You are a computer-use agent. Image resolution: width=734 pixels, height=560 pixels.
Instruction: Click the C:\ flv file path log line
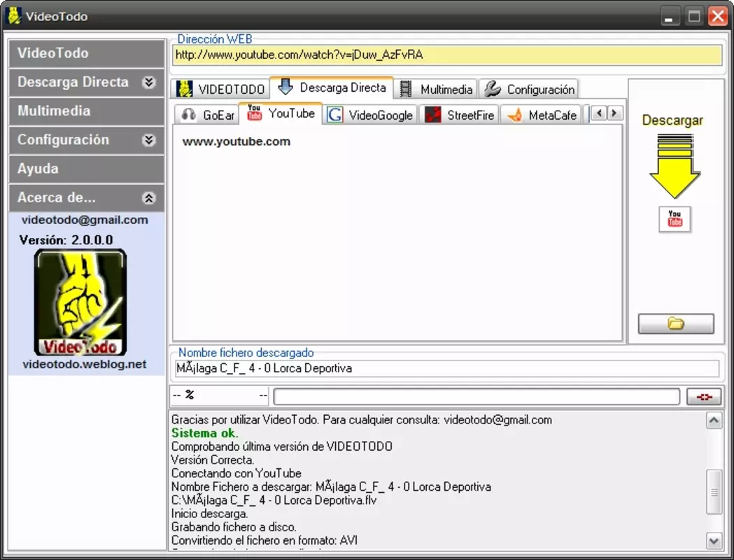click(274, 500)
